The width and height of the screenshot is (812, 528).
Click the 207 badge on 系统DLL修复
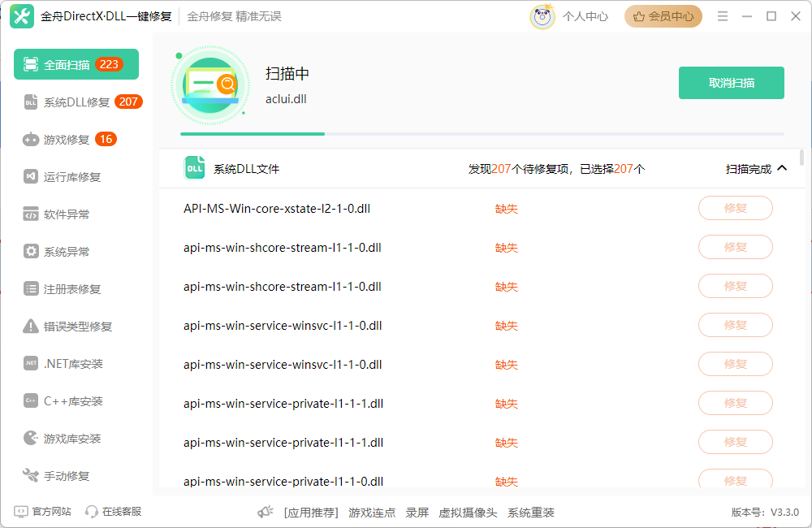pyautogui.click(x=128, y=102)
